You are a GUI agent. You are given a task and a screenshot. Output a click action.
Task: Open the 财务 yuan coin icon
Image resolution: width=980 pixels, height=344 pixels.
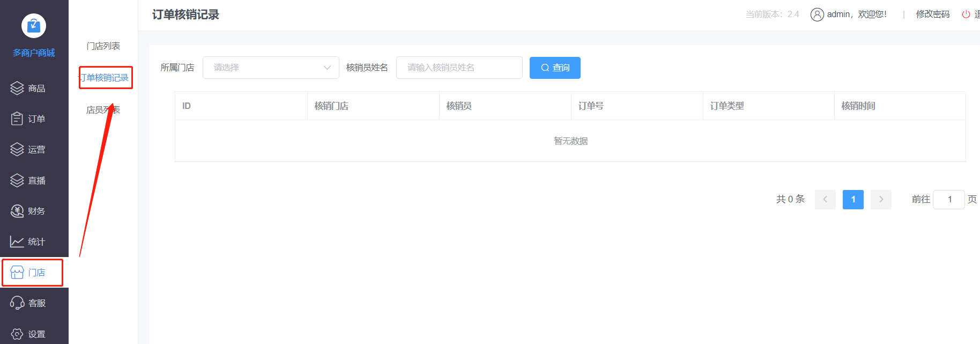coord(17,211)
